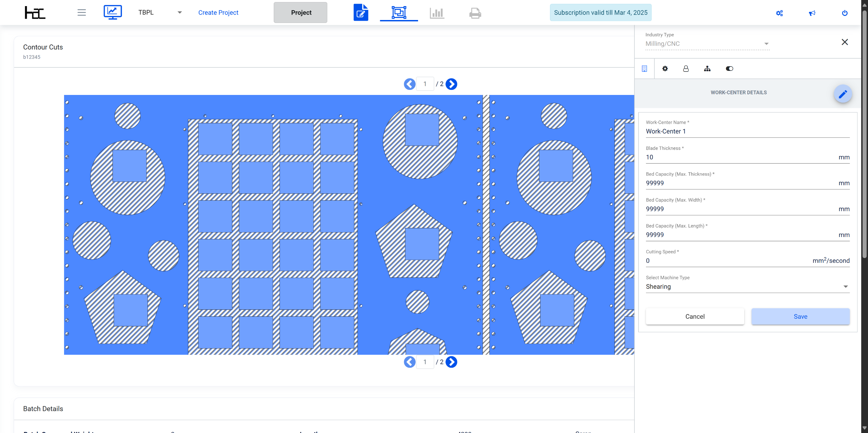
Task: Click the printer icon
Action: (475, 13)
